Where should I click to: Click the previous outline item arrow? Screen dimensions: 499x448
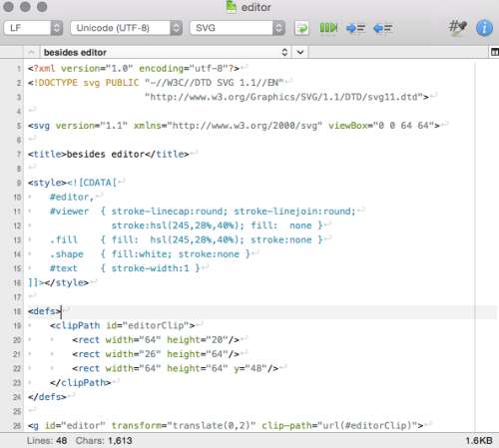point(32,52)
